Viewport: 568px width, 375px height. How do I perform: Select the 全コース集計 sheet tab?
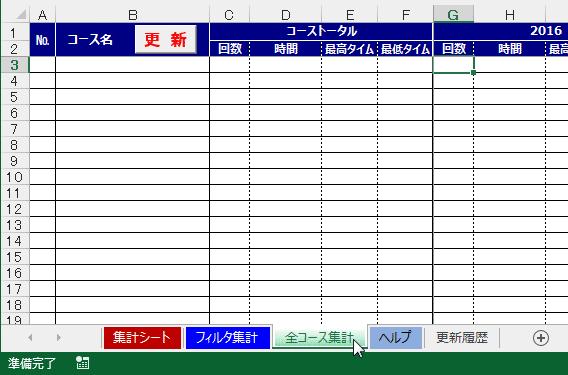[320, 338]
